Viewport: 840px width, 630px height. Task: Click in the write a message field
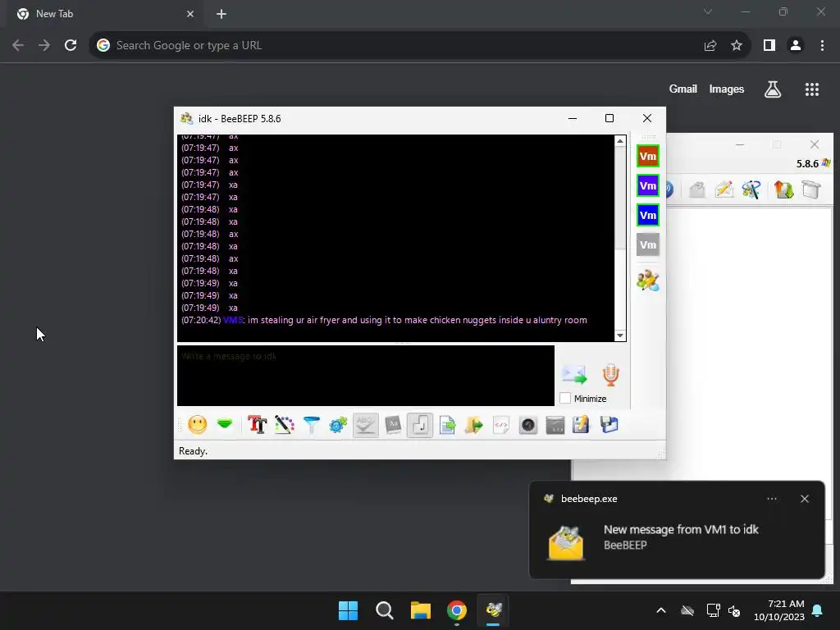point(365,376)
